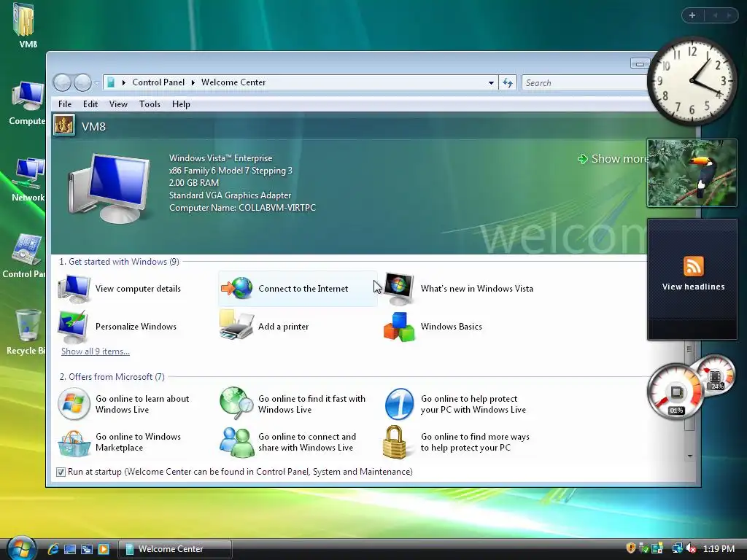Select the Recycle Bin desktop icon
The image size is (747, 560).
(x=26, y=332)
